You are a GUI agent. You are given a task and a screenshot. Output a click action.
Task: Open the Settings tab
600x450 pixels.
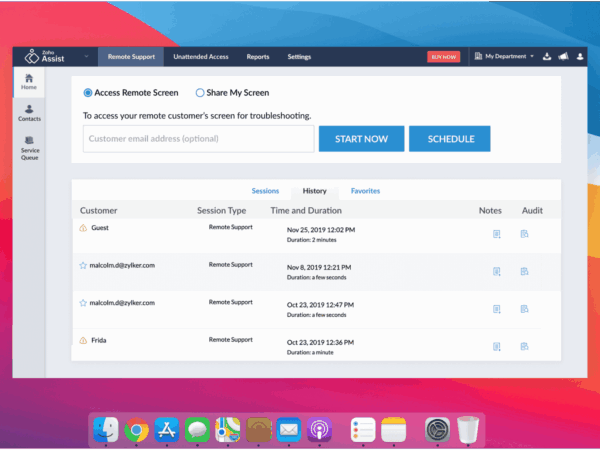click(299, 57)
